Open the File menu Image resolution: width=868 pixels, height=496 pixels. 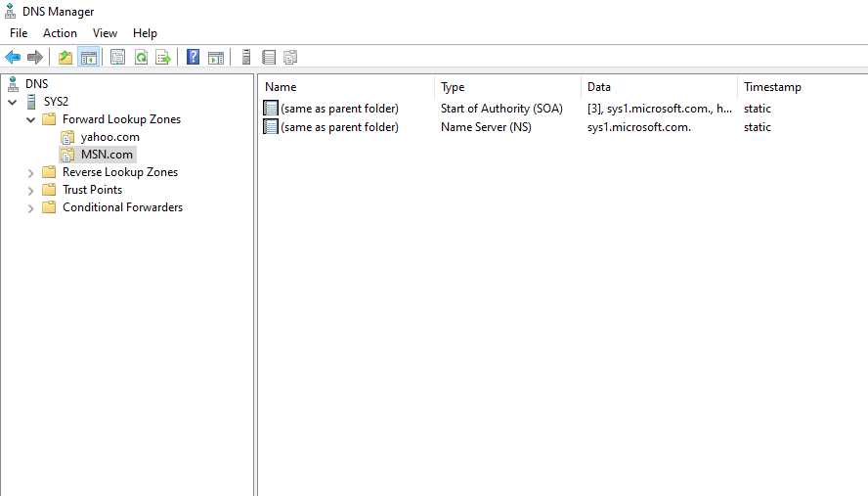pos(19,33)
